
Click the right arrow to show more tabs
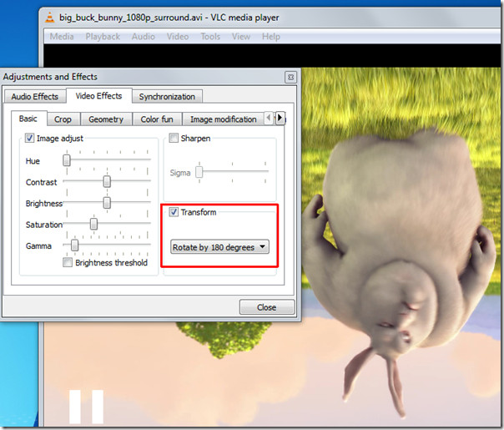280,118
